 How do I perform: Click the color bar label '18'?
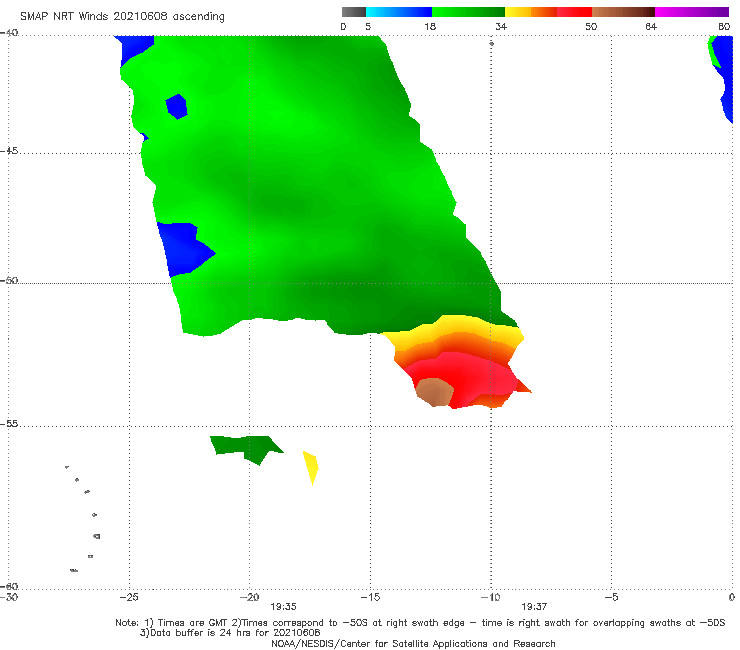(x=430, y=26)
